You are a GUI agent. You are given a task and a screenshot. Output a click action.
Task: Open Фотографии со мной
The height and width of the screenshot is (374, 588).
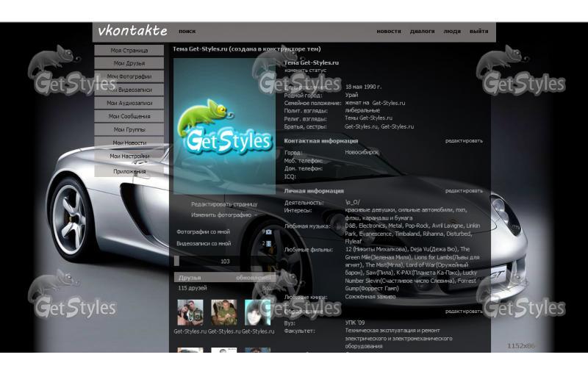click(204, 232)
